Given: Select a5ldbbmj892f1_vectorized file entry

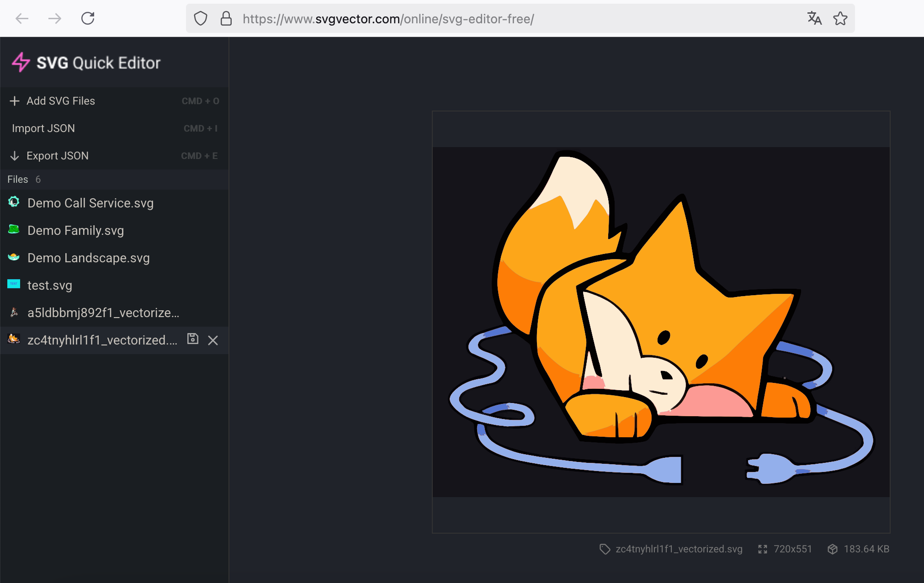Looking at the screenshot, I should coord(103,313).
